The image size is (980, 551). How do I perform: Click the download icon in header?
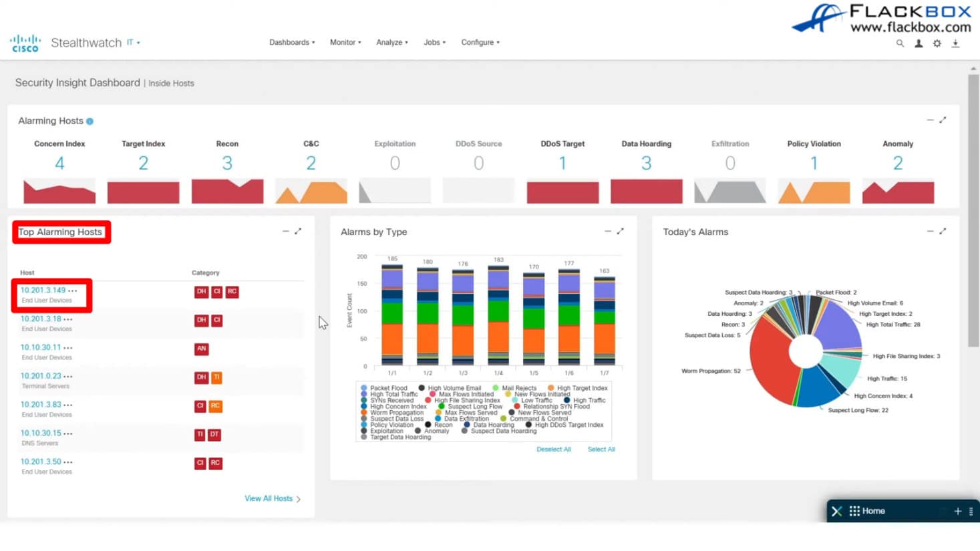pos(955,43)
